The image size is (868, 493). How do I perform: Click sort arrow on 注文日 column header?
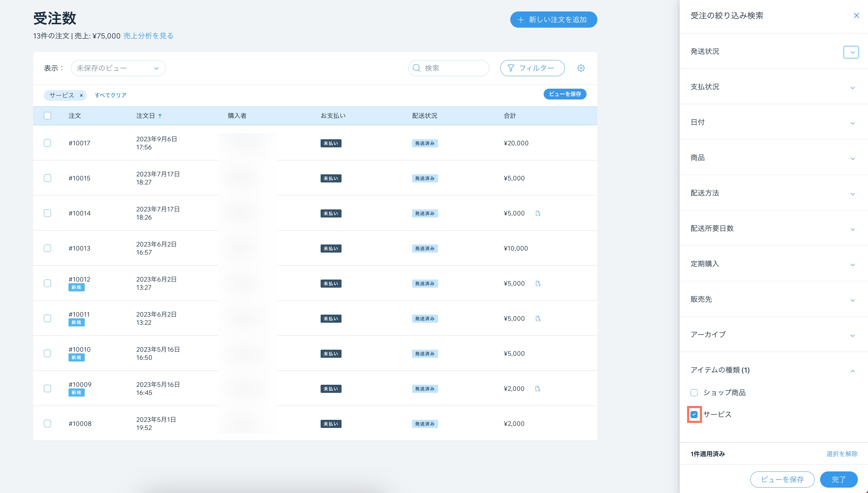[160, 116]
